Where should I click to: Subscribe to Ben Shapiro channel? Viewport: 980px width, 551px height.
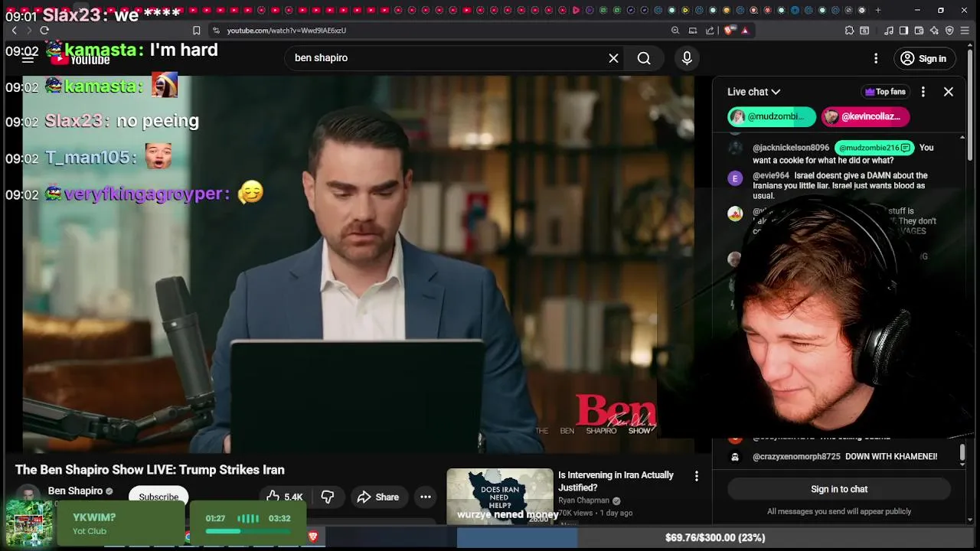[x=158, y=497]
